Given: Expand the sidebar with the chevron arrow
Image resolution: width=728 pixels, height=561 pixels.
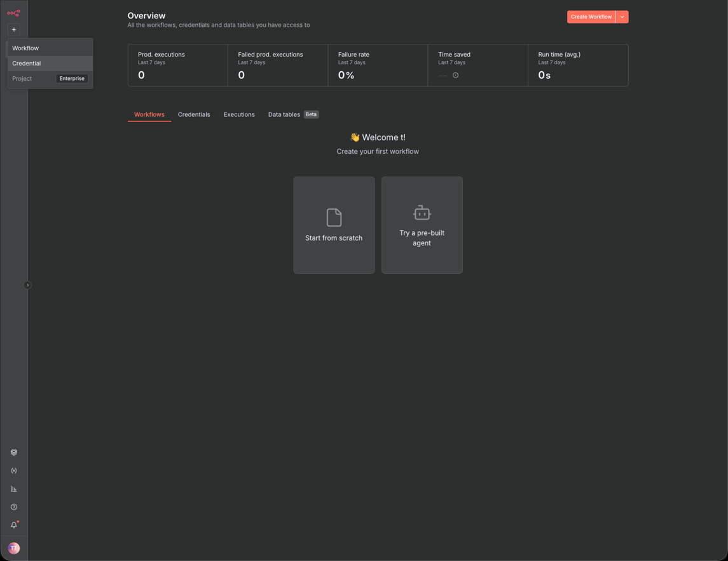Looking at the screenshot, I should [27, 285].
